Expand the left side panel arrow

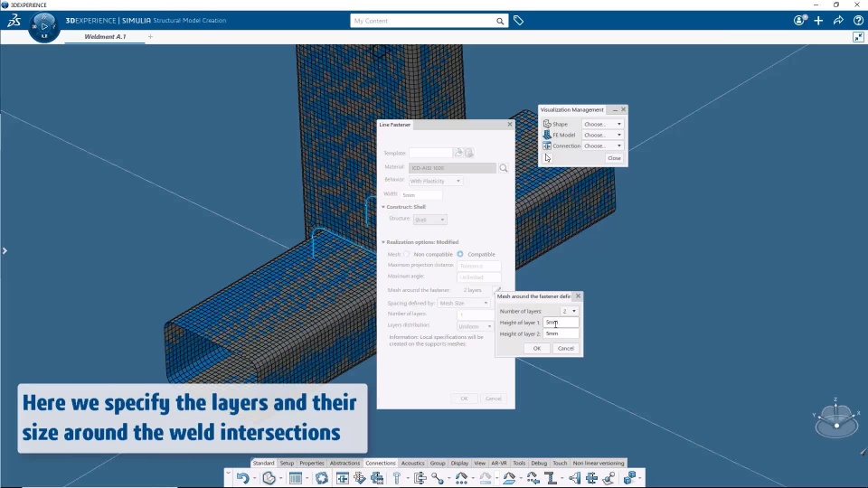pos(5,250)
